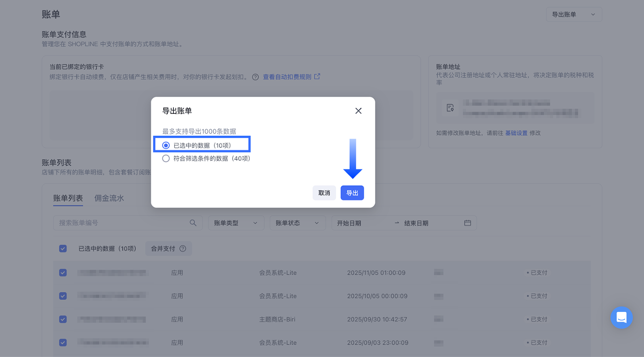Image resolution: width=644 pixels, height=357 pixels.
Task: Click 会员系统-Lite in the 2025/10/05 row
Action: pos(278,296)
